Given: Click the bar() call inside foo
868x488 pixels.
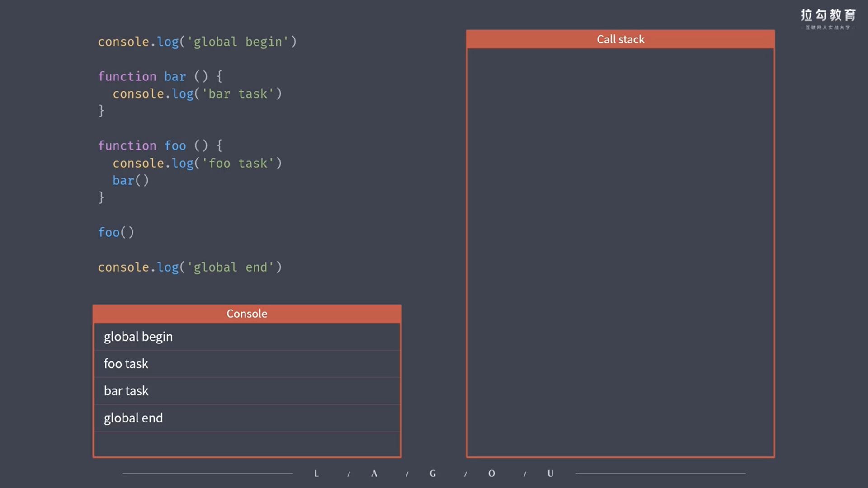Looking at the screenshot, I should pos(131,180).
